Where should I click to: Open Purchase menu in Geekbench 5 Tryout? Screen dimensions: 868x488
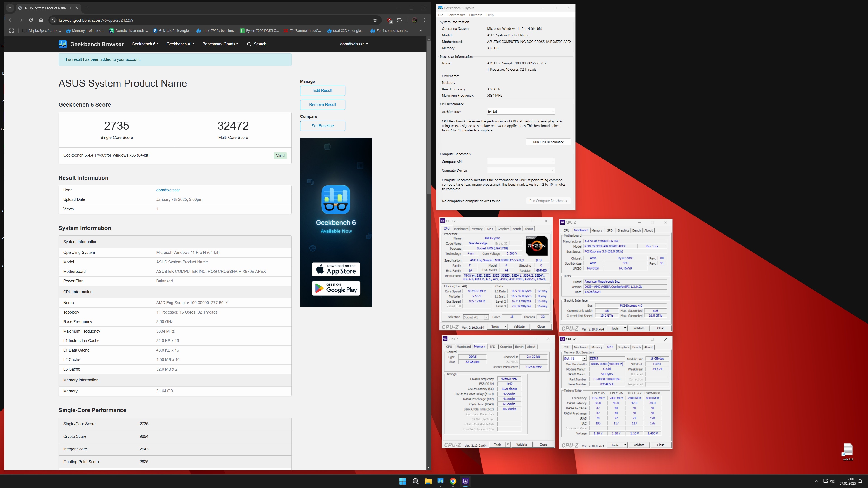click(x=475, y=15)
